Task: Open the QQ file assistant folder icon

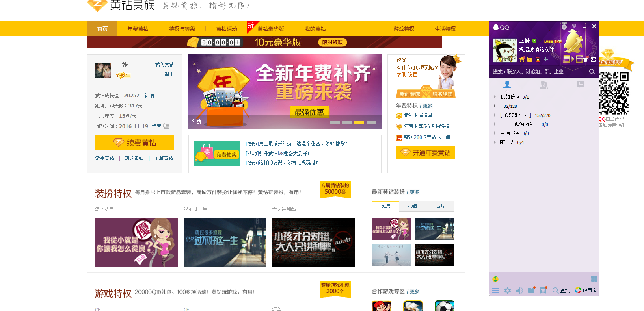Action: tap(532, 290)
